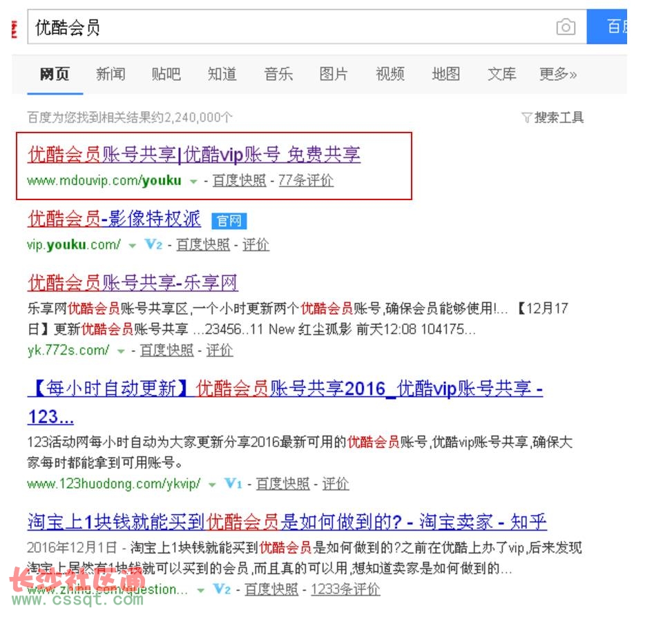Select the 网页 tab

[55, 74]
